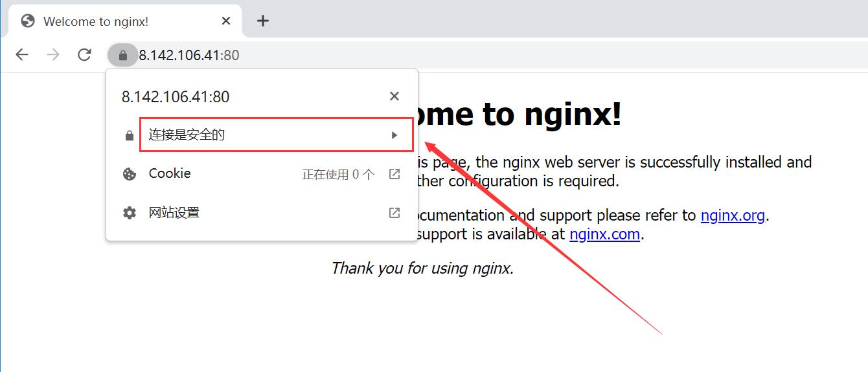Click the cookie icon in popup
The height and width of the screenshot is (372, 868).
(x=130, y=174)
